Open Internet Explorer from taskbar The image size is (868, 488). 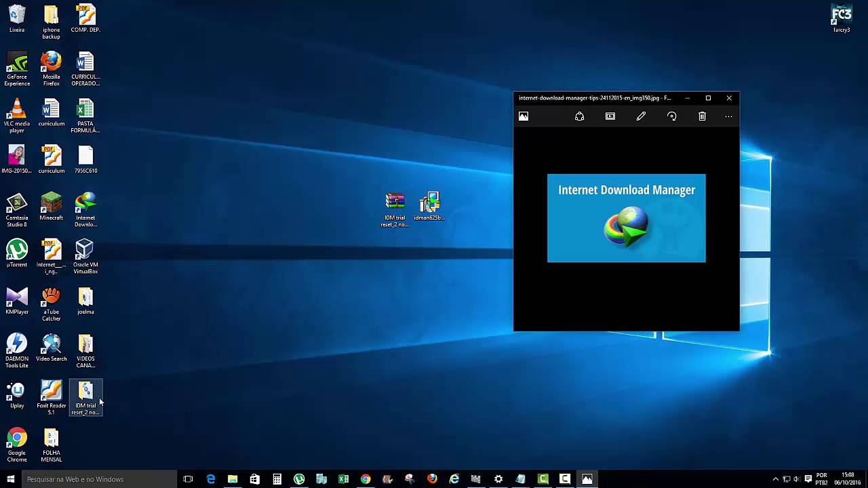454,479
